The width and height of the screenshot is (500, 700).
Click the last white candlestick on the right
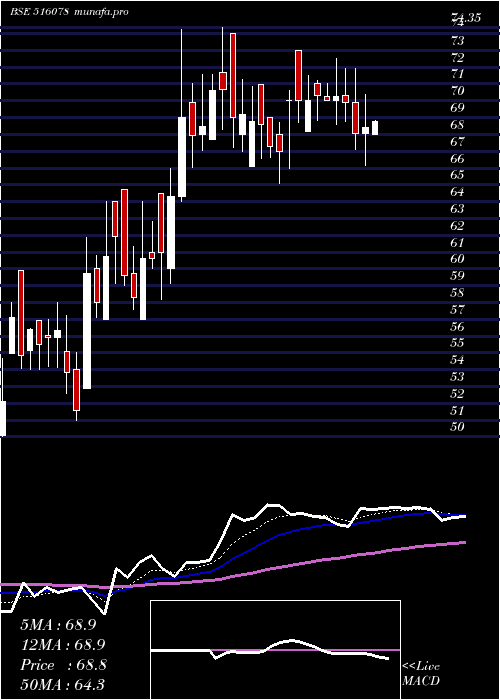pyautogui.click(x=375, y=128)
